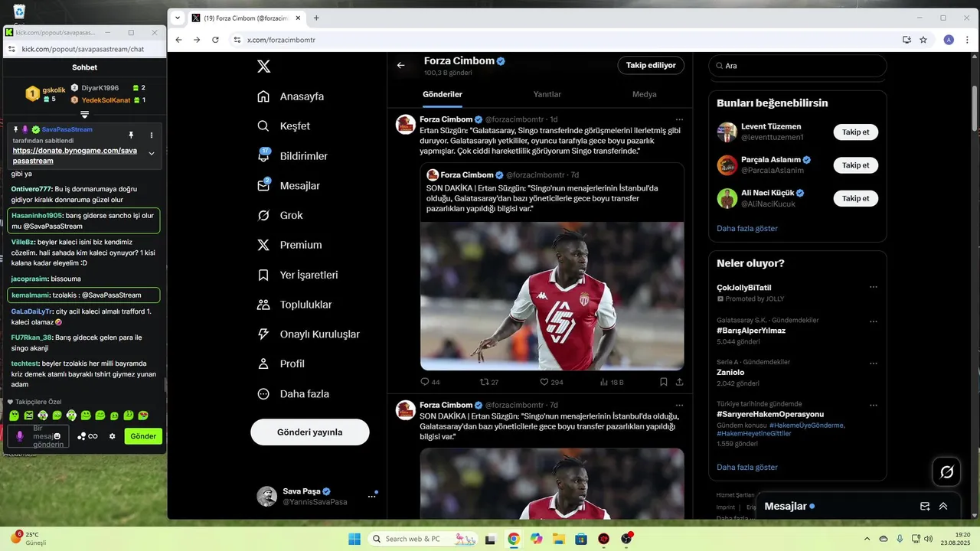Unpin message with pin icon in Kick chat
Image resolution: width=980 pixels, height=551 pixels.
(x=131, y=135)
